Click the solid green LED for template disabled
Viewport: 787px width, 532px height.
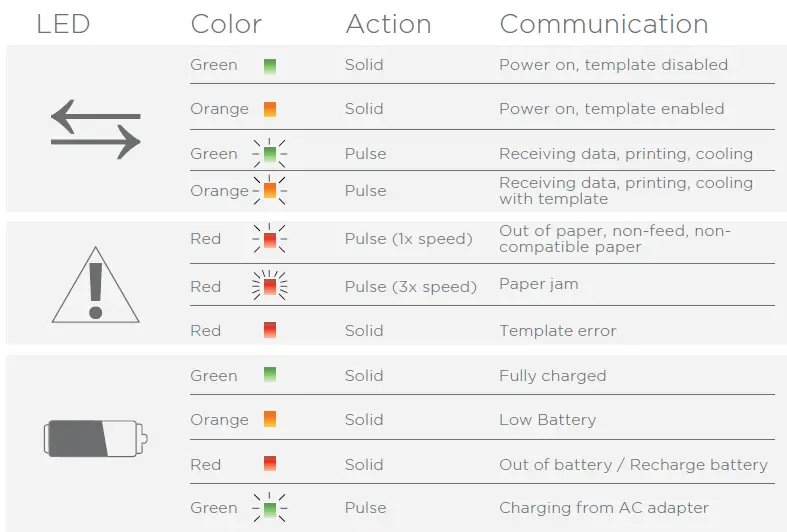[x=270, y=66]
